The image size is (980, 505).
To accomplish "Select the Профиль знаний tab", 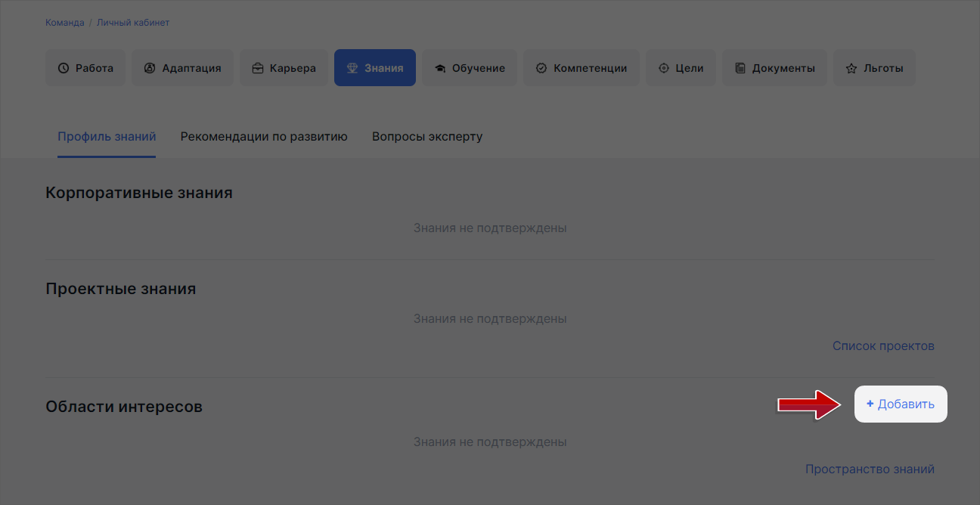I will pos(106,136).
